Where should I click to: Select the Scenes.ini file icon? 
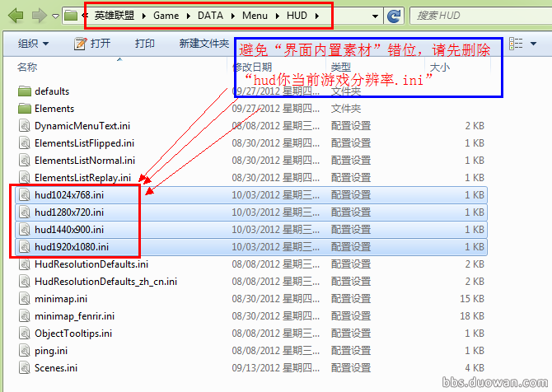(24, 368)
